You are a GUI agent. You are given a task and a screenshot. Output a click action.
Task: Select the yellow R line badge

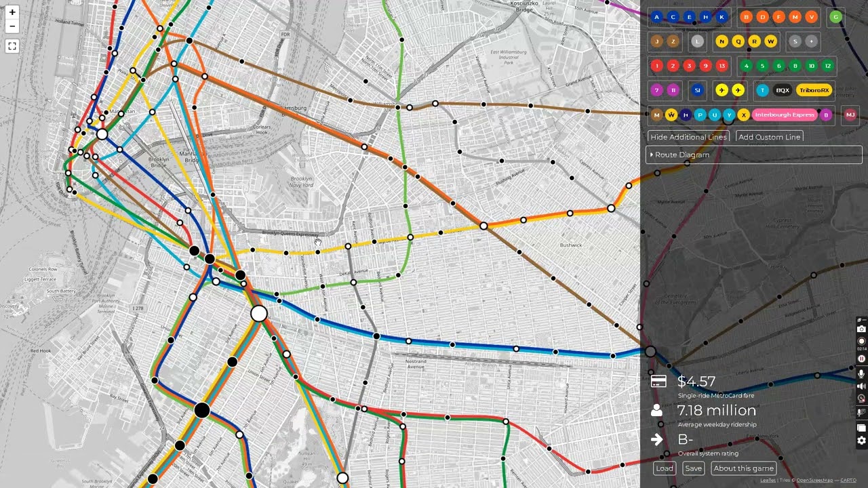(754, 41)
